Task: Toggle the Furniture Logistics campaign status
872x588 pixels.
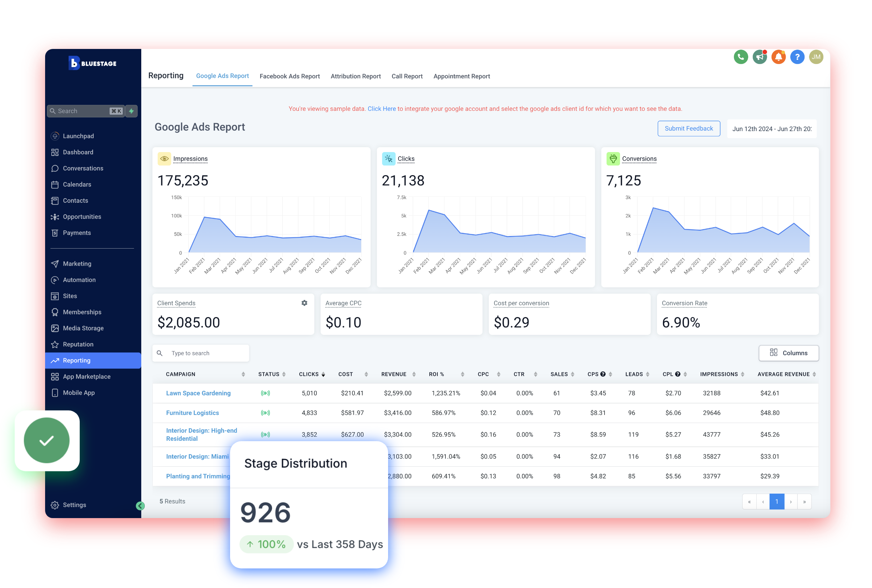Action: coord(265,413)
